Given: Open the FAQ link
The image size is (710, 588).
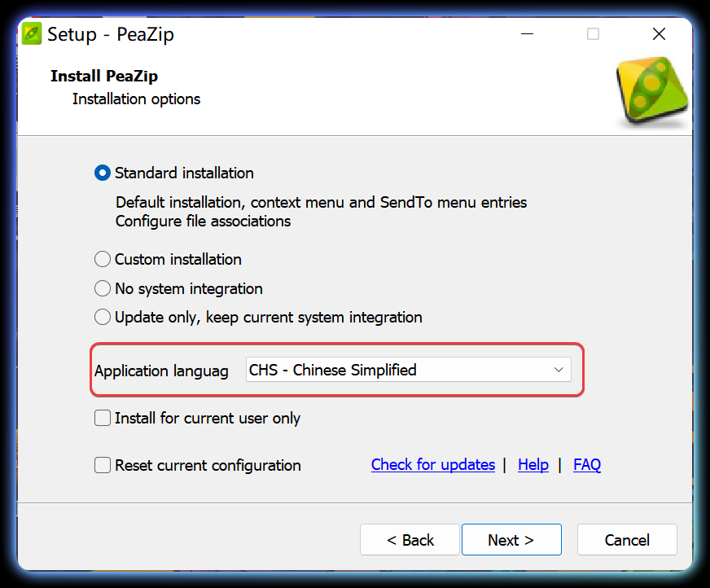Looking at the screenshot, I should [x=587, y=464].
